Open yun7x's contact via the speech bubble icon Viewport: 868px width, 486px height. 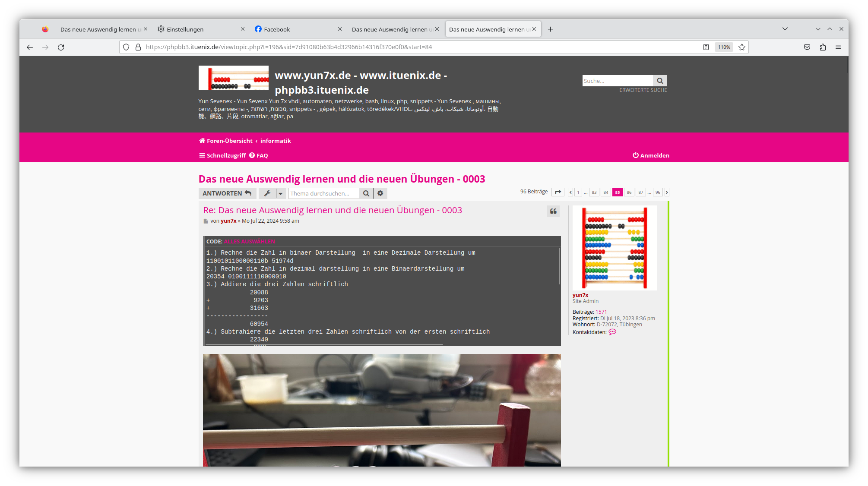(612, 332)
